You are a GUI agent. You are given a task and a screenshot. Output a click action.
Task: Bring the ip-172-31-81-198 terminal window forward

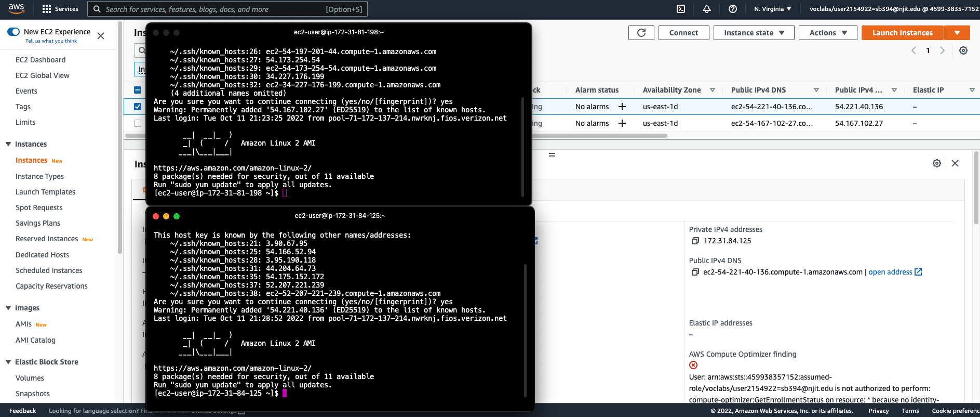(339, 32)
